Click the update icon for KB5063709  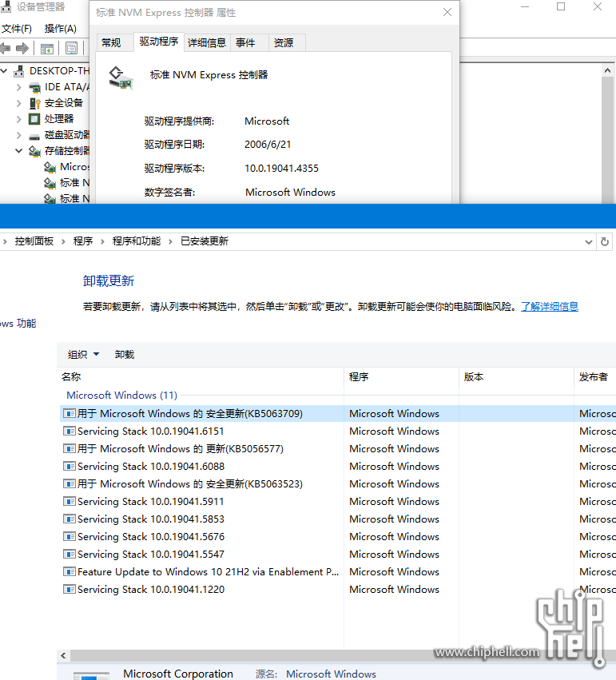69,413
